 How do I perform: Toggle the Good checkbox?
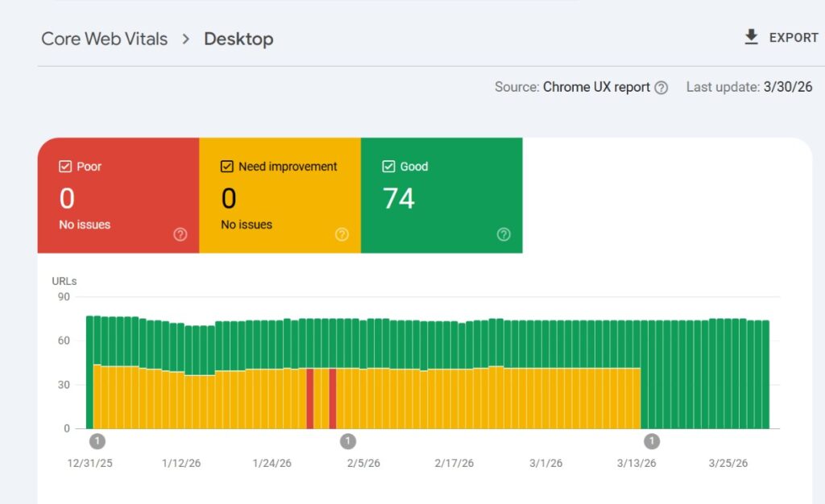coord(389,167)
